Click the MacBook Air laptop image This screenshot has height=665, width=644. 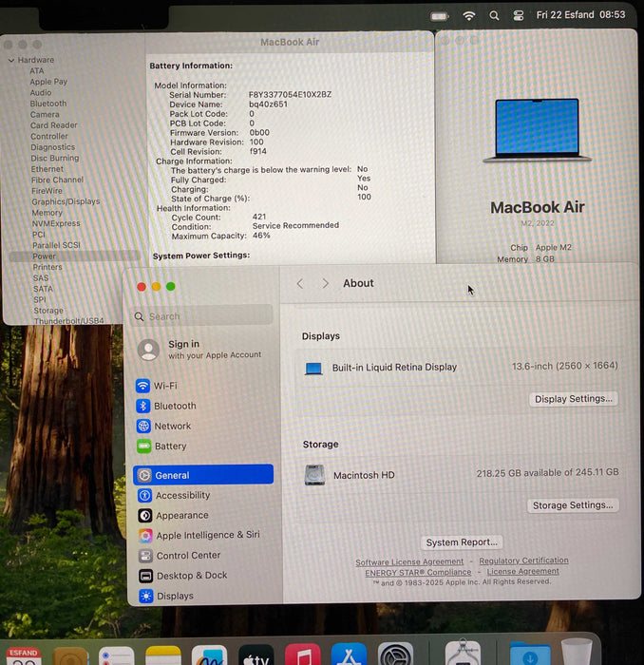[x=538, y=130]
